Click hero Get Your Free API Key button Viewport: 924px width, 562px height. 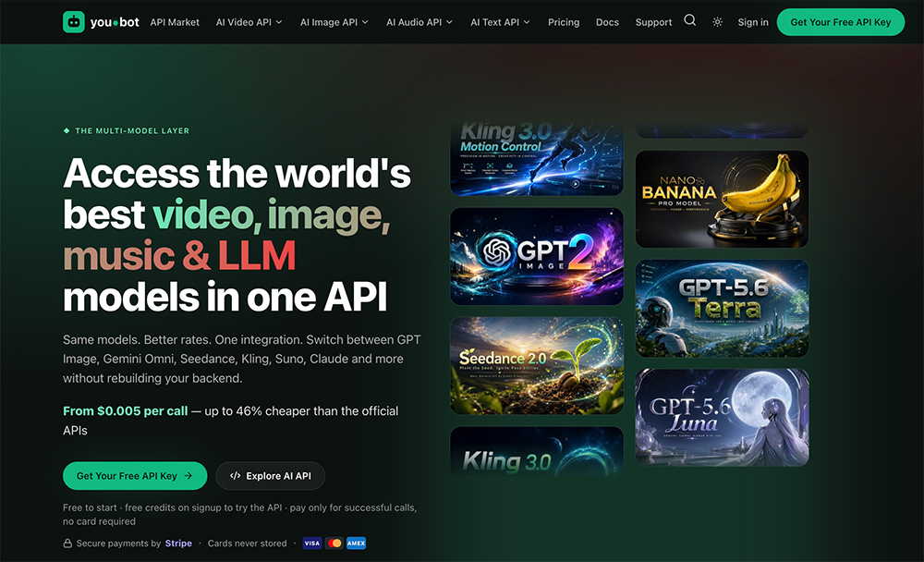(135, 476)
